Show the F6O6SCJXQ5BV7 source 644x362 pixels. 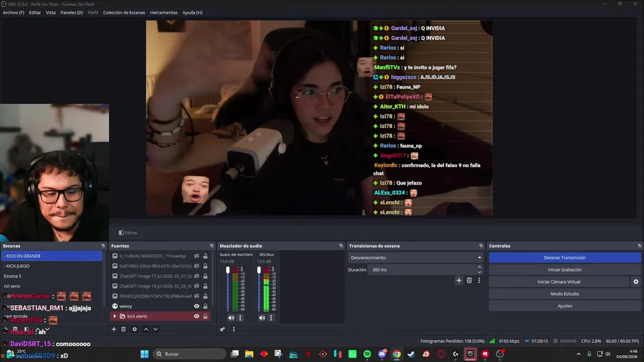click(197, 296)
